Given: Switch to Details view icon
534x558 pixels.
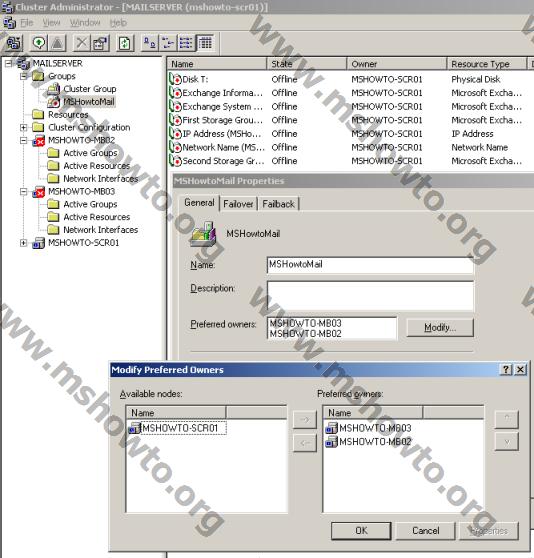Looking at the screenshot, I should pyautogui.click(x=205, y=43).
